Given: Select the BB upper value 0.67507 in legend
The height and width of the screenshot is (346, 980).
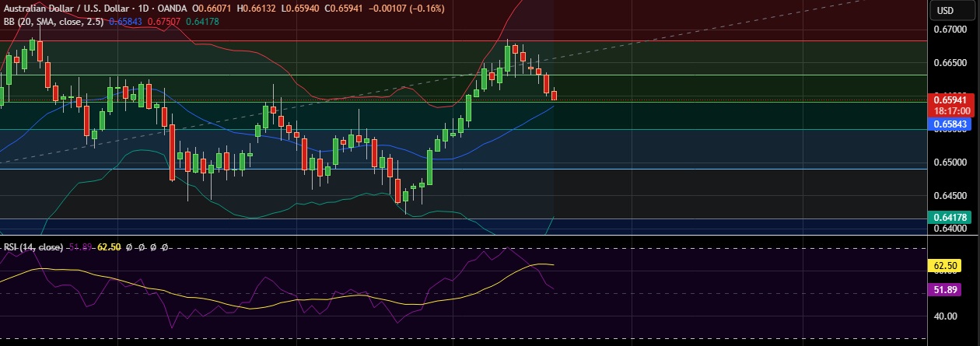Looking at the screenshot, I should [163, 22].
